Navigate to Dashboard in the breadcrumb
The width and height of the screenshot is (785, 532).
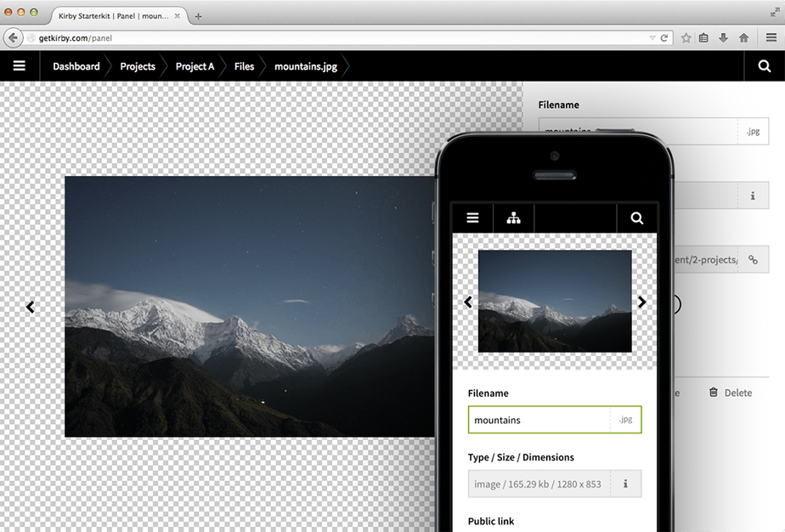76,66
